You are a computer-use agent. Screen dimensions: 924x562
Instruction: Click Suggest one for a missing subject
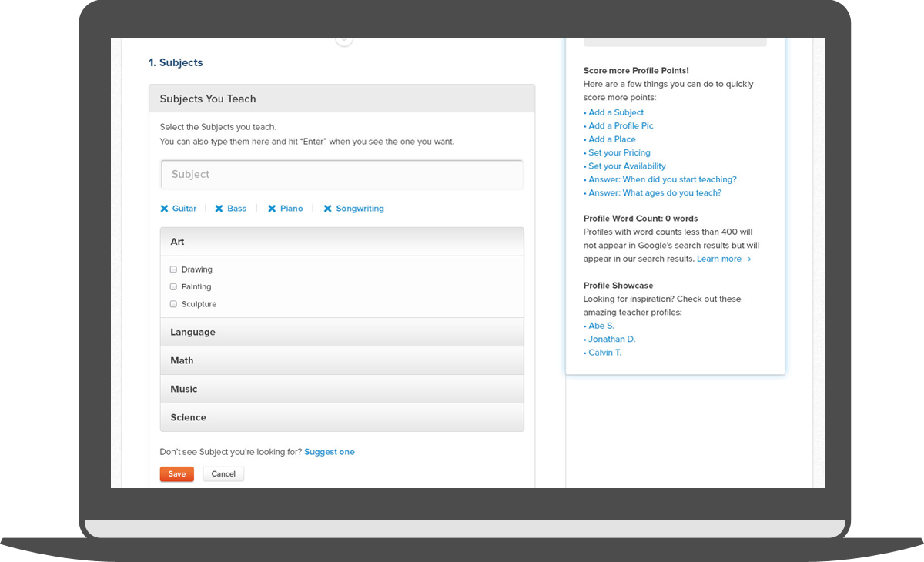(329, 452)
